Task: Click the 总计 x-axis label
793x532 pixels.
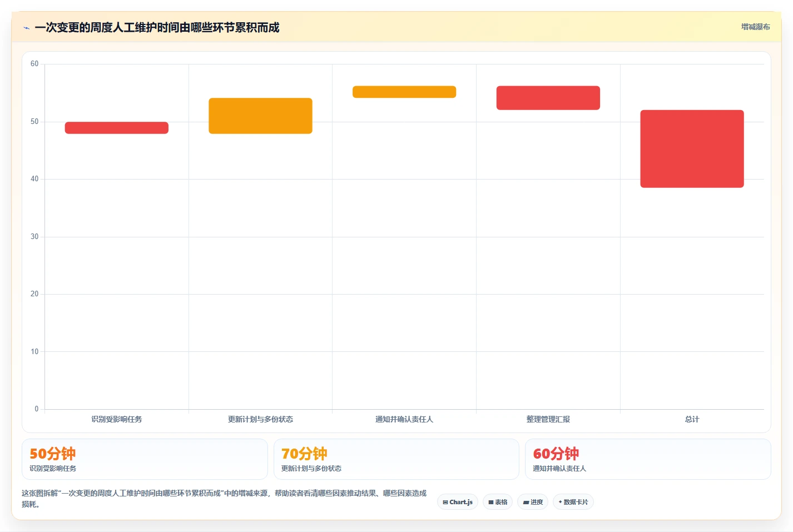Action: pos(692,419)
